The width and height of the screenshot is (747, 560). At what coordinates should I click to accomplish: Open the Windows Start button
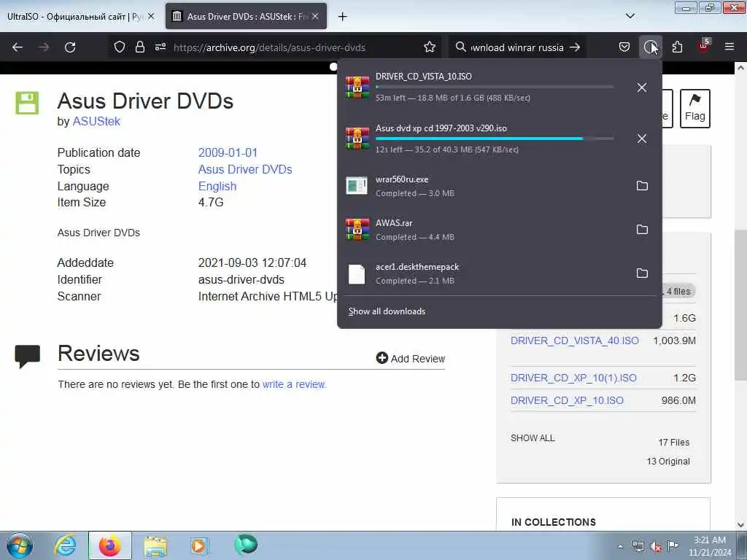click(20, 545)
